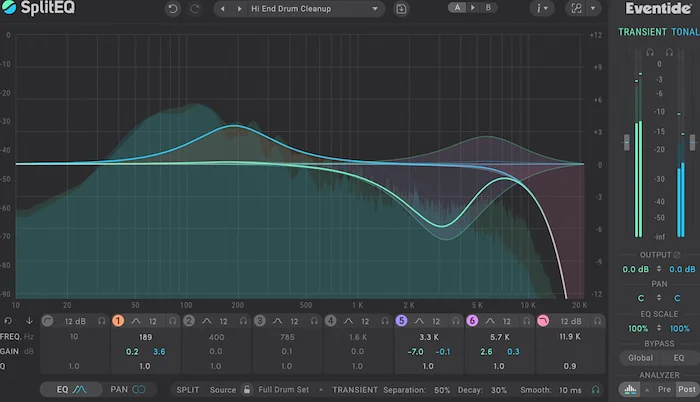Click the reset bands circular arrow icon
The height and width of the screenshot is (402, 700).
8,321
